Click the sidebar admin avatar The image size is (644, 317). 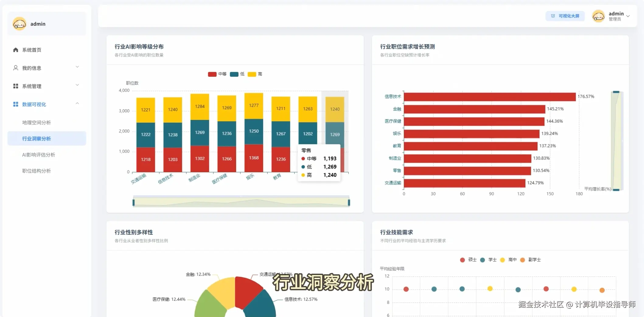click(19, 23)
